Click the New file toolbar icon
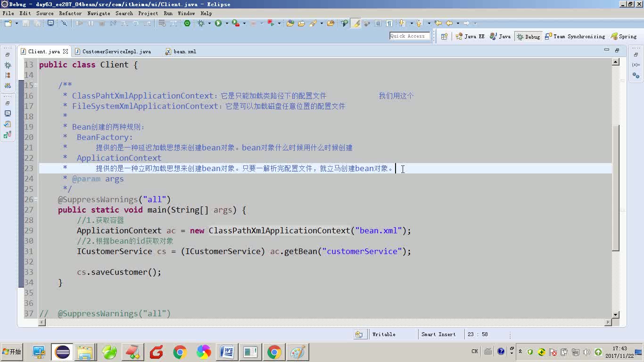 pyautogui.click(x=8, y=23)
